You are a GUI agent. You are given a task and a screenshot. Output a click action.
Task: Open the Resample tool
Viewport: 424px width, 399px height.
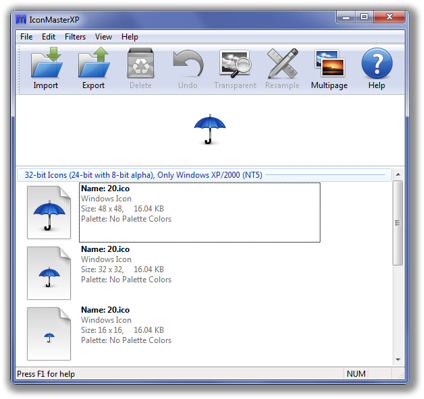[282, 63]
